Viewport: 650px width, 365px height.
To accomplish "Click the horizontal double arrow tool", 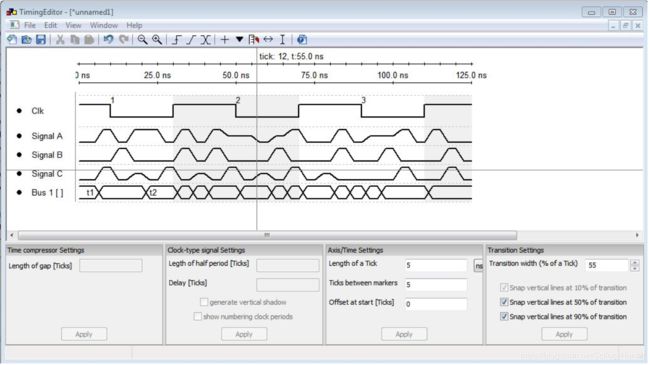I will [x=268, y=39].
